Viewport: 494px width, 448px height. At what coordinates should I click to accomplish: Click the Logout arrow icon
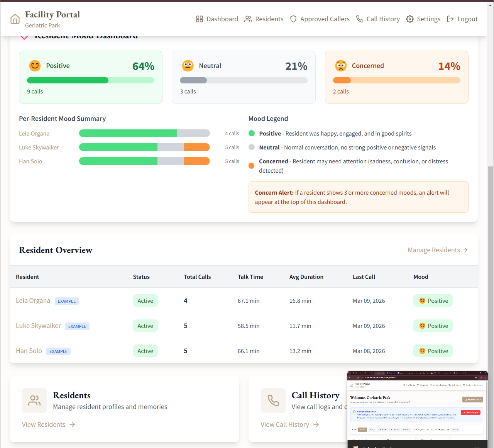(450, 19)
